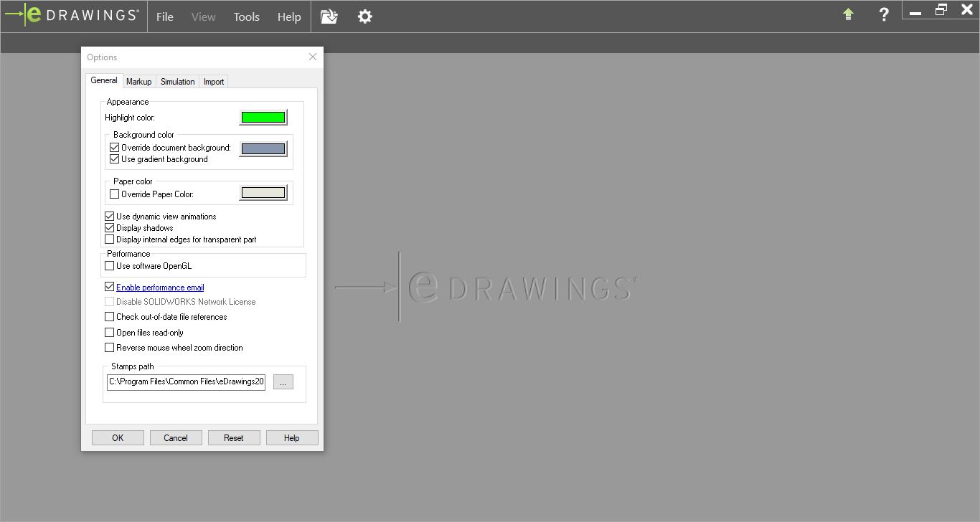Open the Enable performance email link
Image resolution: width=980 pixels, height=522 pixels.
160,288
